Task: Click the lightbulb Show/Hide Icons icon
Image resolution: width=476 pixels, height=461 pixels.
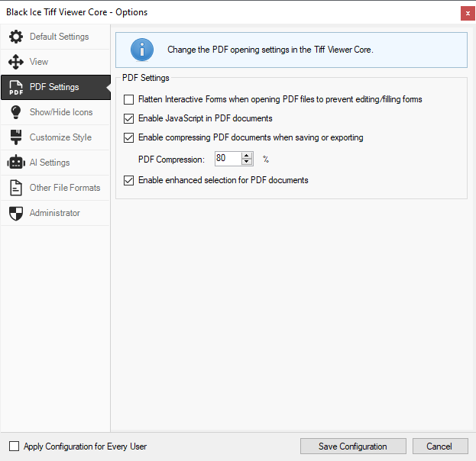Action: (x=16, y=112)
